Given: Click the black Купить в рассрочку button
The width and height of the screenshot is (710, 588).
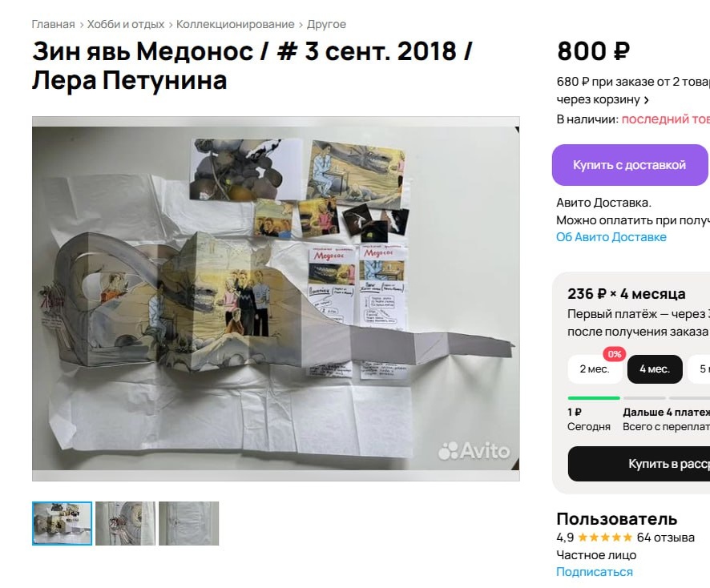Looking at the screenshot, I should (639, 464).
